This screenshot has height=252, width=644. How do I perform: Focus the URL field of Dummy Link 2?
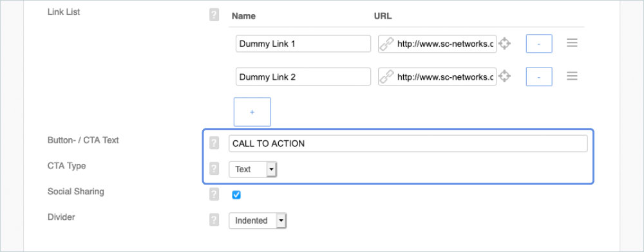(x=437, y=76)
